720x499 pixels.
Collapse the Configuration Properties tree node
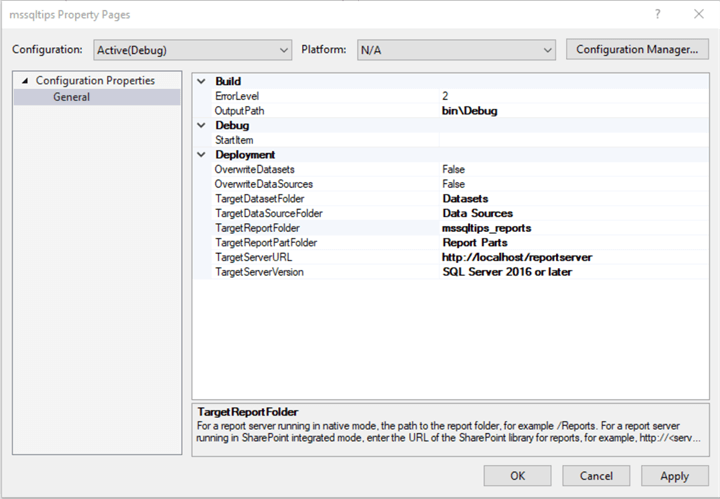click(x=25, y=81)
